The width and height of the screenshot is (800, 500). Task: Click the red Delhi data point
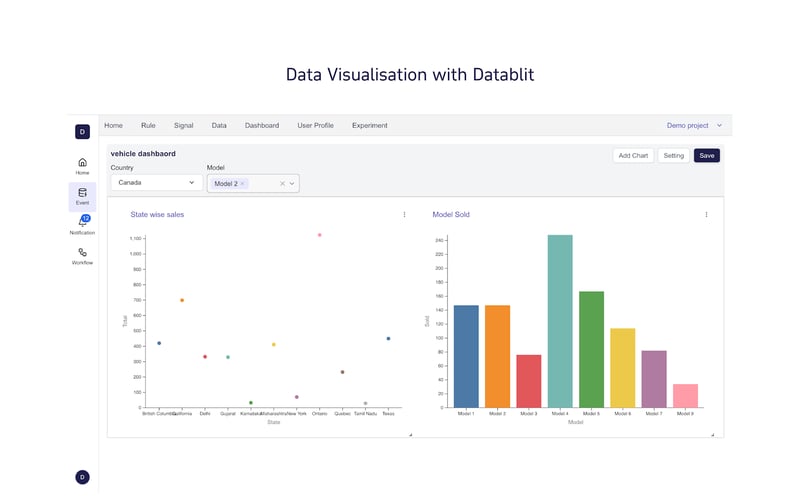pos(205,357)
